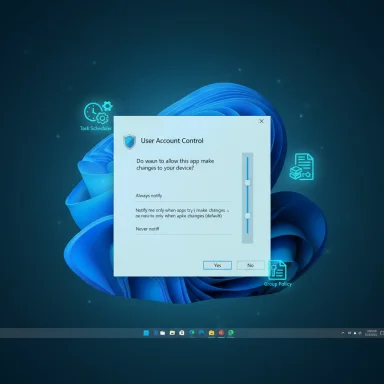Click the red circular app icon in taskbar

(x=221, y=333)
